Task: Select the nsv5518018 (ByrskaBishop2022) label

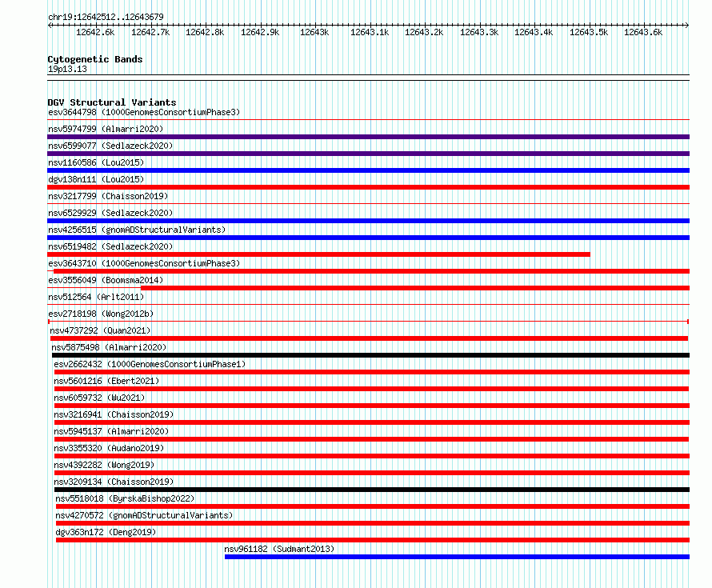Action: click(125, 498)
